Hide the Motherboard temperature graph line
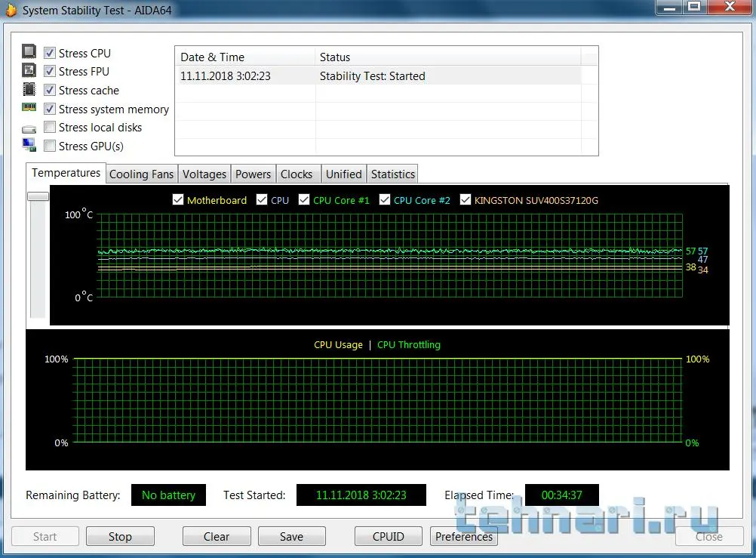Screen dimensions: 756x558 tap(178, 200)
